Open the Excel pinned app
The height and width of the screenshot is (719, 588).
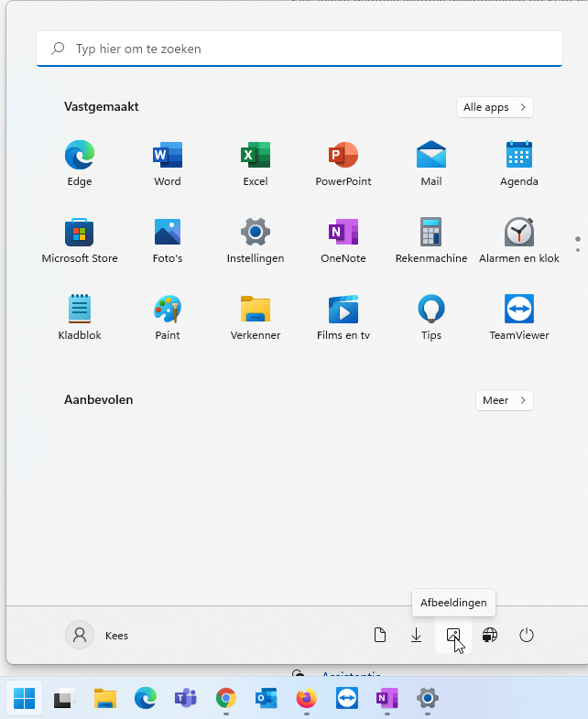pos(256,163)
